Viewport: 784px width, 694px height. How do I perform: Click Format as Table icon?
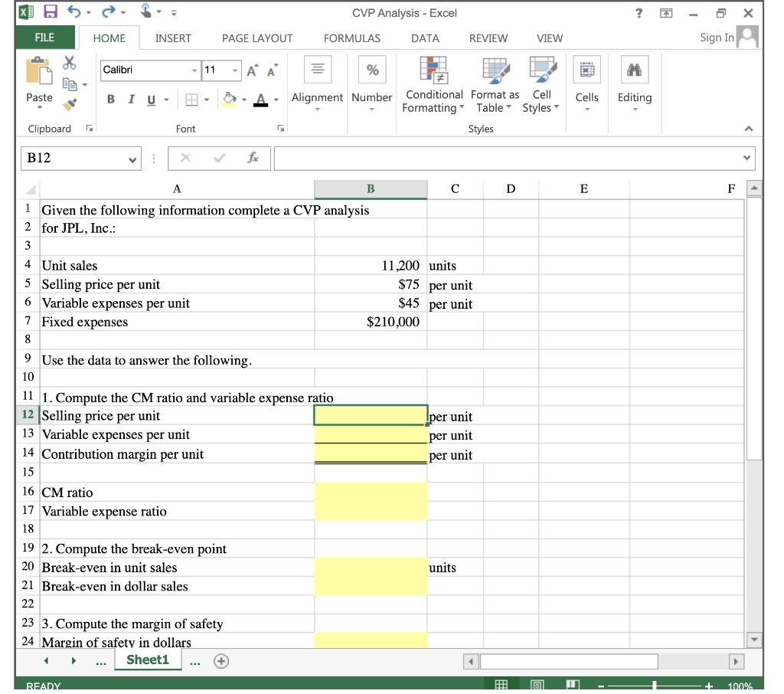[495, 70]
